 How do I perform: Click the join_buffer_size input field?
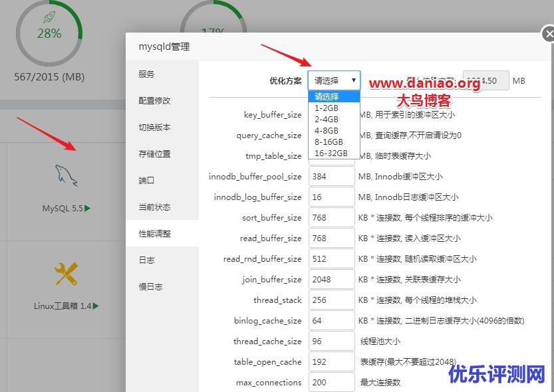tap(331, 280)
